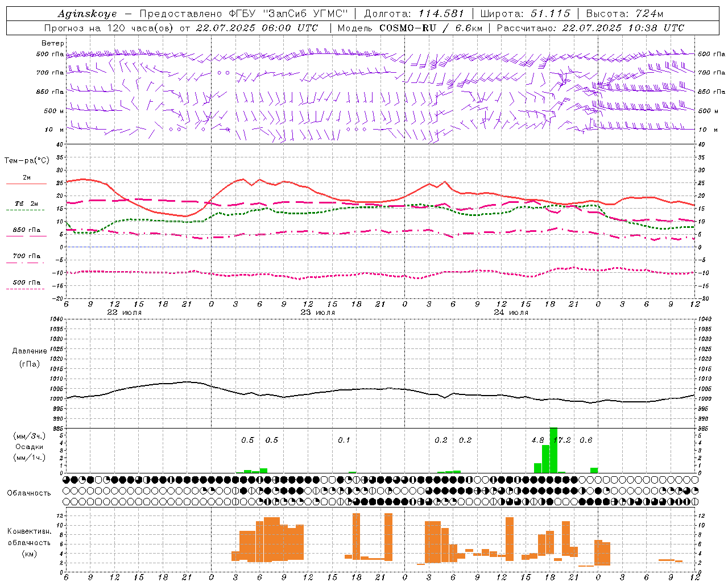Click the date label 23 июля
This screenshot has height=582, width=728.
318,313
